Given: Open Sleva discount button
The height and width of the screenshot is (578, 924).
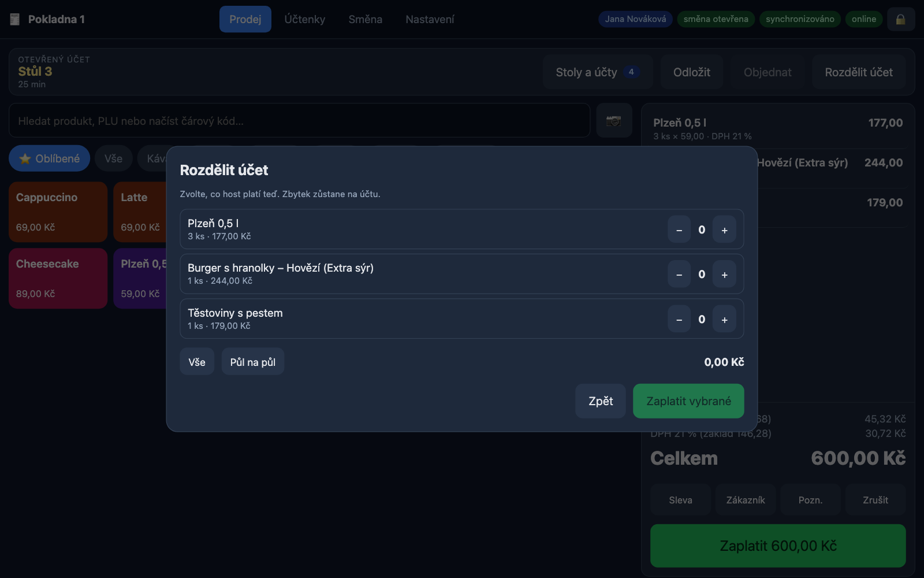Looking at the screenshot, I should pos(680,500).
